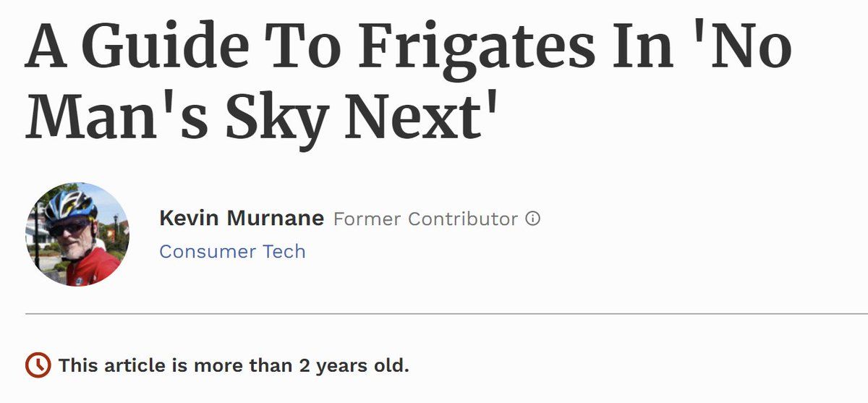Click the article age notice text
The height and width of the screenshot is (403, 868).
point(234,365)
